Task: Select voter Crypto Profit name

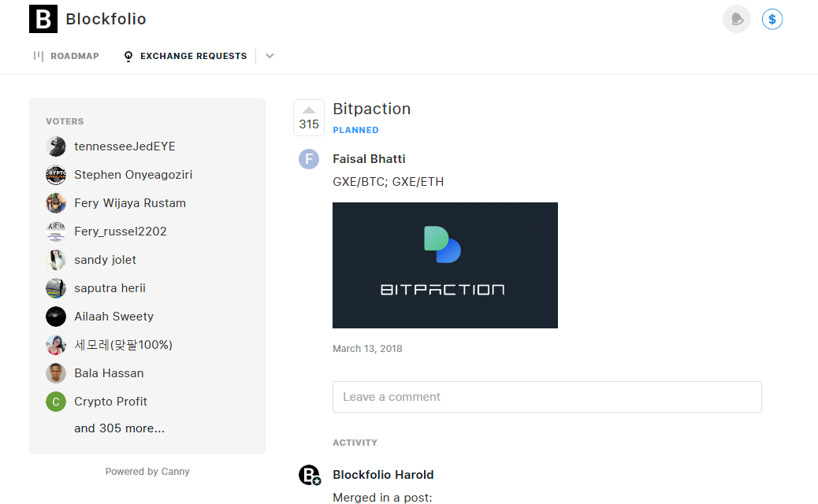Action: pyautogui.click(x=110, y=402)
